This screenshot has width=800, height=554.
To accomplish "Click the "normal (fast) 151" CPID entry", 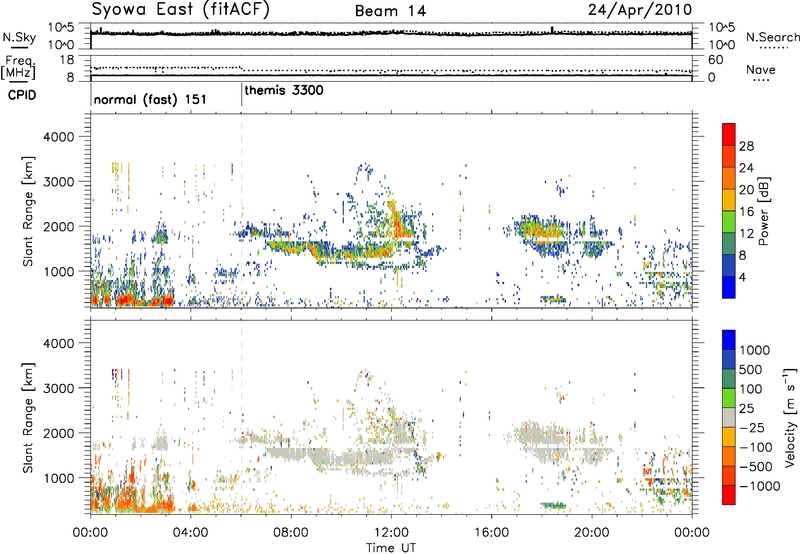I will point(150,99).
